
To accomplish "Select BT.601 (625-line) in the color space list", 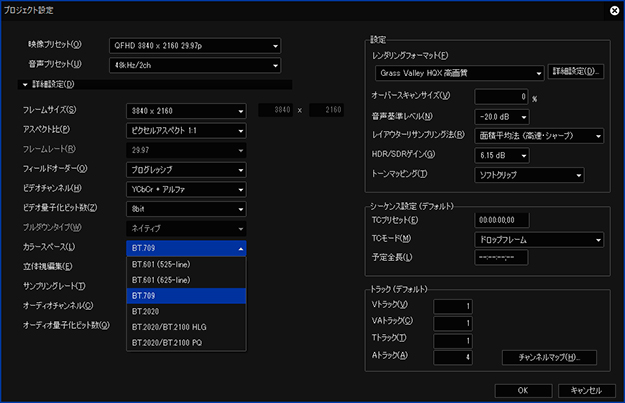I will pyautogui.click(x=186, y=280).
